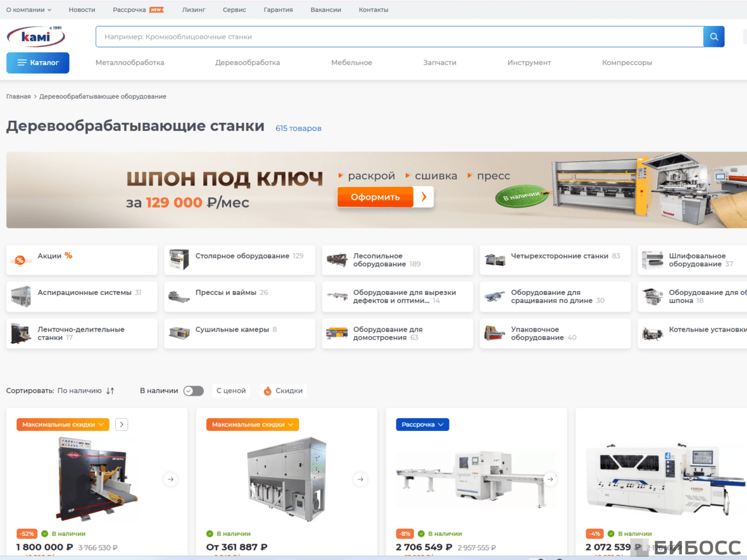Click the Лесопильное оборудование category icon
The height and width of the screenshot is (560, 747).
(x=337, y=260)
